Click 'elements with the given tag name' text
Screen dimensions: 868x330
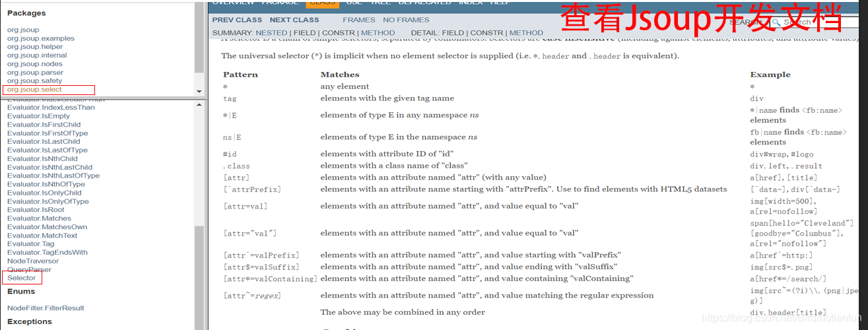point(387,98)
